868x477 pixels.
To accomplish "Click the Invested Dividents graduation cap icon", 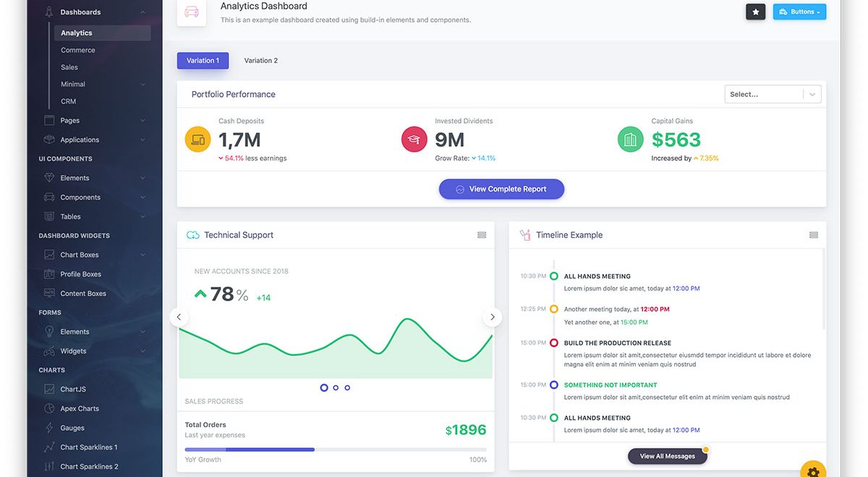I will (414, 139).
